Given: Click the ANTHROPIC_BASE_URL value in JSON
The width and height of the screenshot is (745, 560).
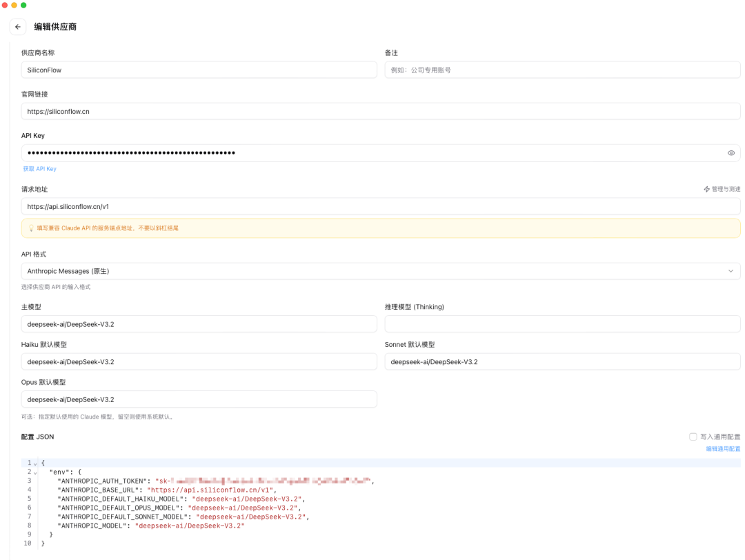Looking at the screenshot, I should click(210, 490).
